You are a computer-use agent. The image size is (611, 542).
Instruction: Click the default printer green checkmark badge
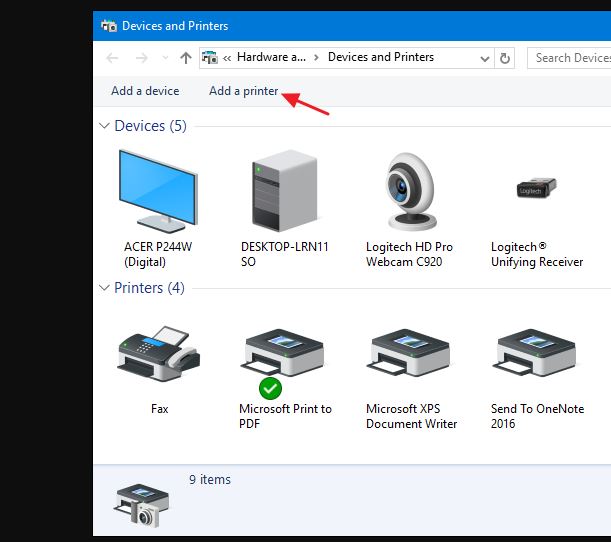click(x=270, y=388)
